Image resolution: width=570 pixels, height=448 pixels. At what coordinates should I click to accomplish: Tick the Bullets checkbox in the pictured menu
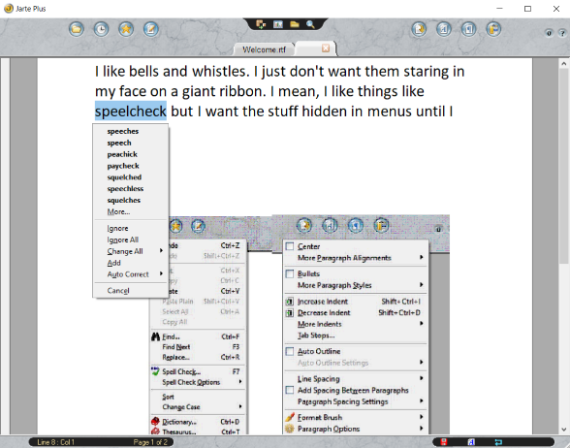[290, 273]
